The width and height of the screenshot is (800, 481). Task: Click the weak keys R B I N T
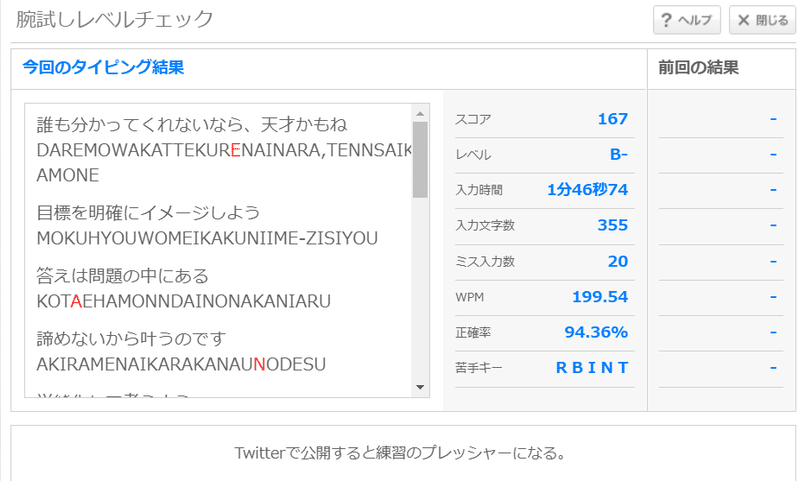[x=592, y=367]
